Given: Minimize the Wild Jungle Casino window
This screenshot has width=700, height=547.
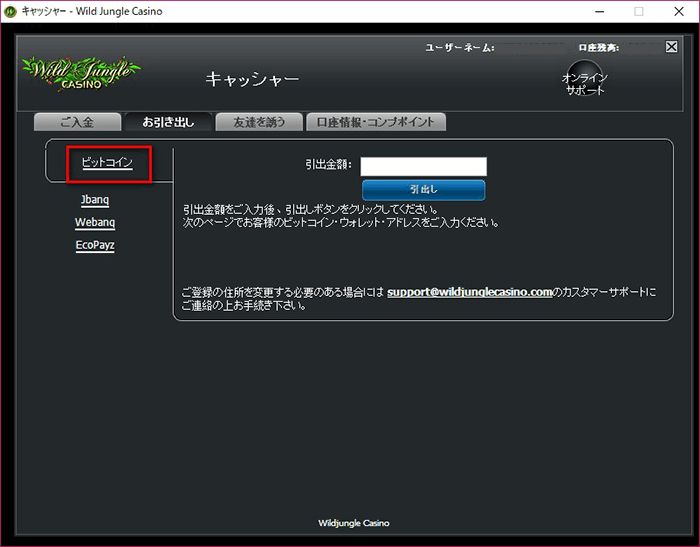Looking at the screenshot, I should [600, 12].
